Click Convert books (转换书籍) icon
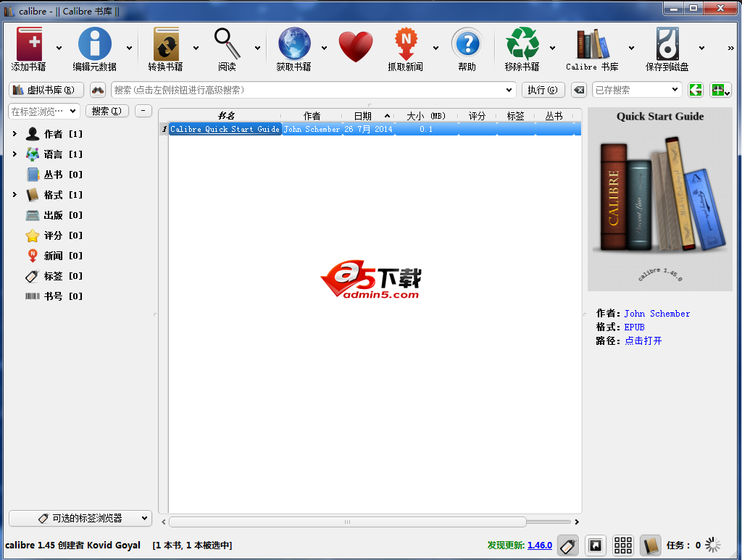 click(x=166, y=43)
